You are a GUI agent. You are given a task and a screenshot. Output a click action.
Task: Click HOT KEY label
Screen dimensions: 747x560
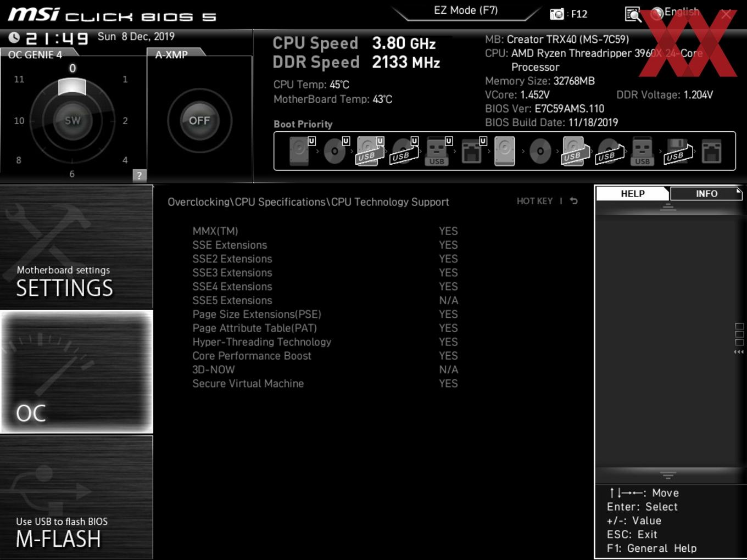534,201
